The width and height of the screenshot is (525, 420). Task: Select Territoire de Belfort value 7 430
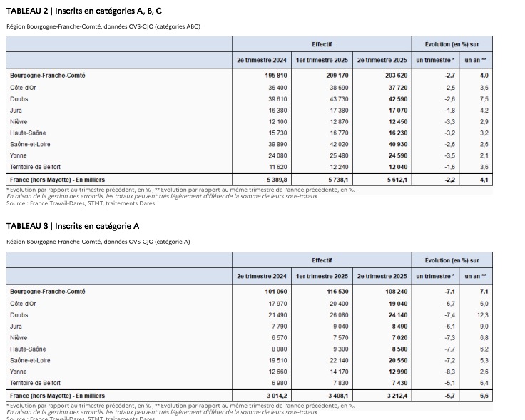tap(399, 383)
